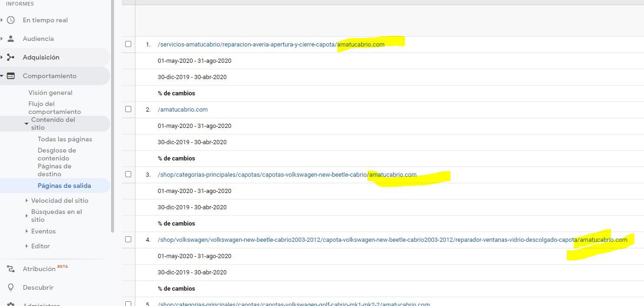Check the box for row 1 reparacion-averia page
The height and width of the screenshot is (306, 644).
128,44
